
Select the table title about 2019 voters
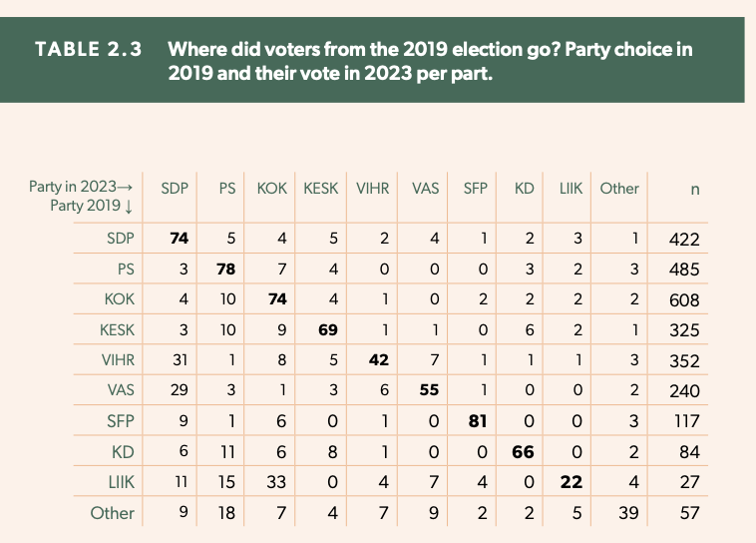(430, 61)
